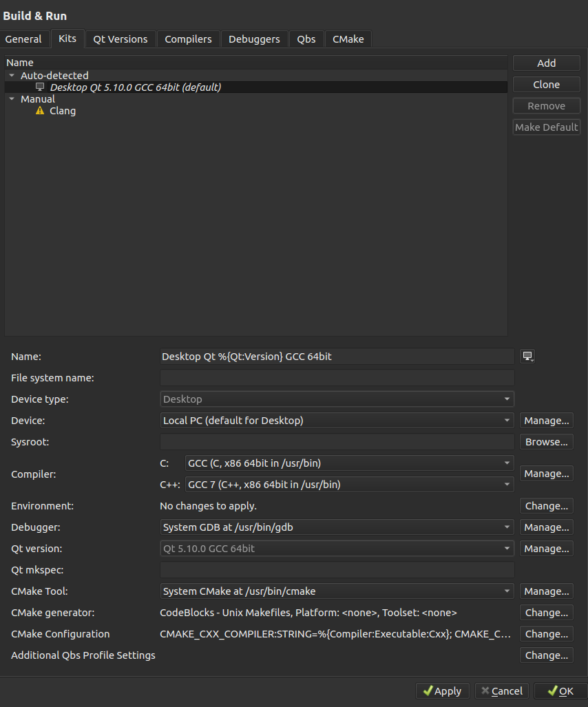Open the C++ compiler dropdown
Image resolution: width=588 pixels, height=707 pixels.
350,485
